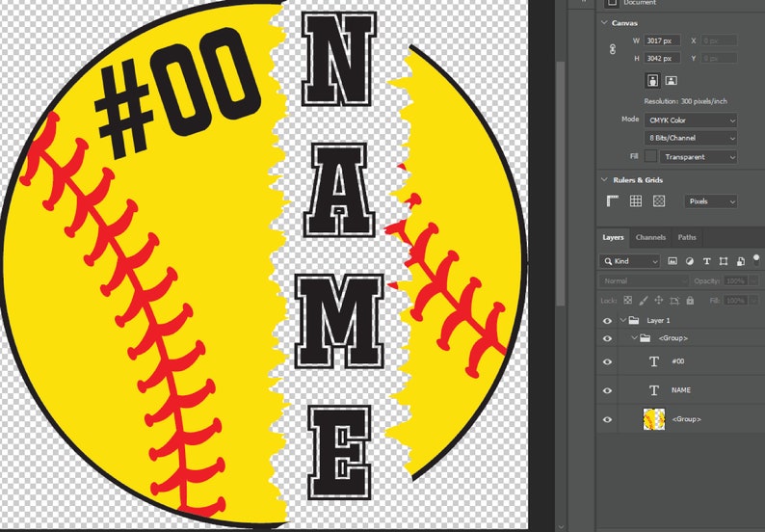Collapse the Layer 1 group arrow

[x=623, y=320]
